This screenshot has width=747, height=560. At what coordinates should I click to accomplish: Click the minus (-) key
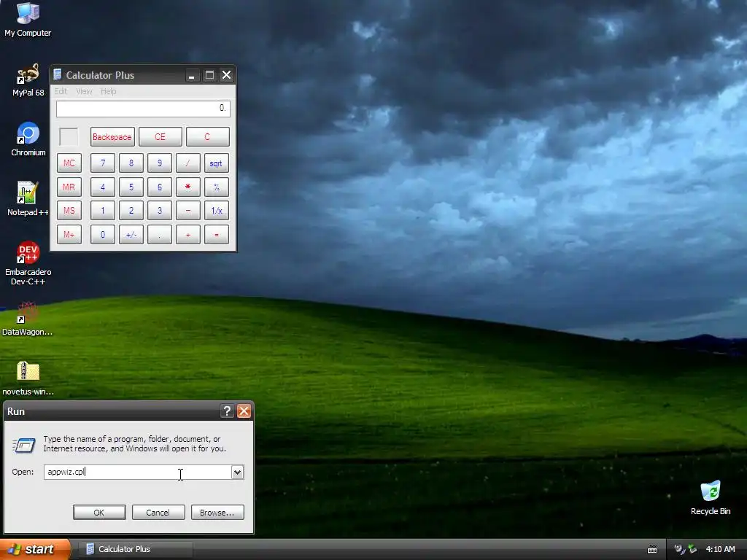coord(187,211)
